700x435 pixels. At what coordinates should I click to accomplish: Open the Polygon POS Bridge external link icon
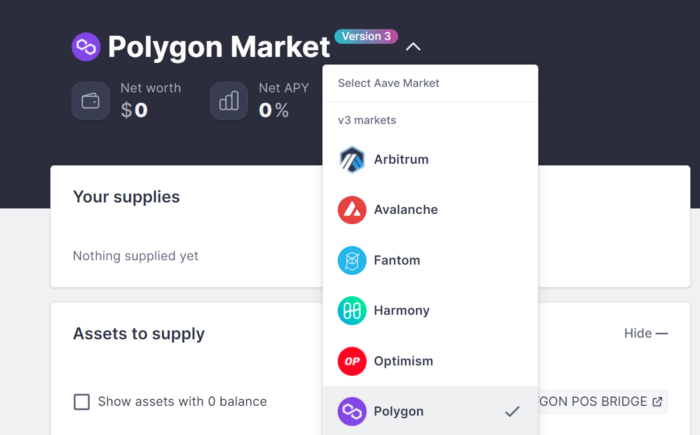[x=658, y=402]
